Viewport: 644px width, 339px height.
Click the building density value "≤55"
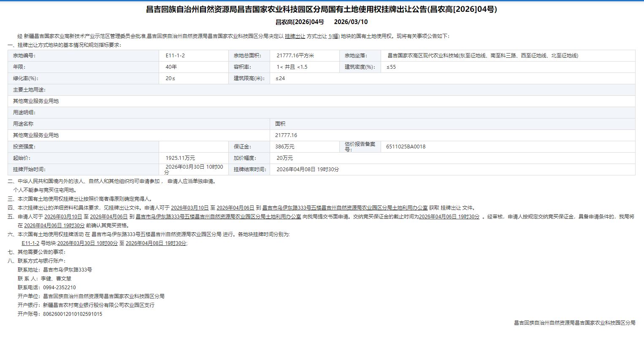click(x=391, y=67)
